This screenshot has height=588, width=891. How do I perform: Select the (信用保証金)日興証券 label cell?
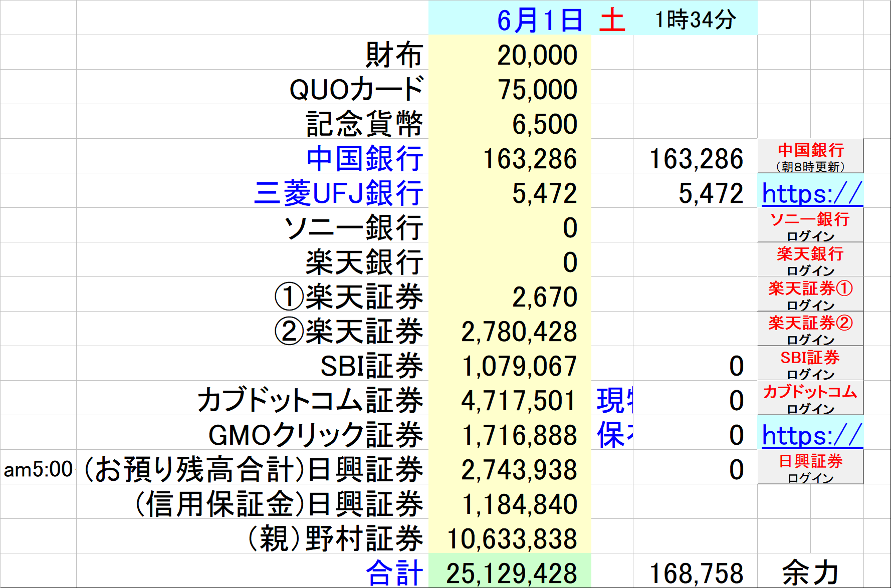(x=253, y=502)
